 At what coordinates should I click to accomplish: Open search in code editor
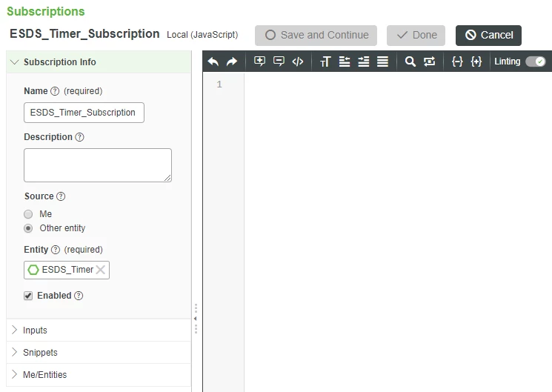410,62
